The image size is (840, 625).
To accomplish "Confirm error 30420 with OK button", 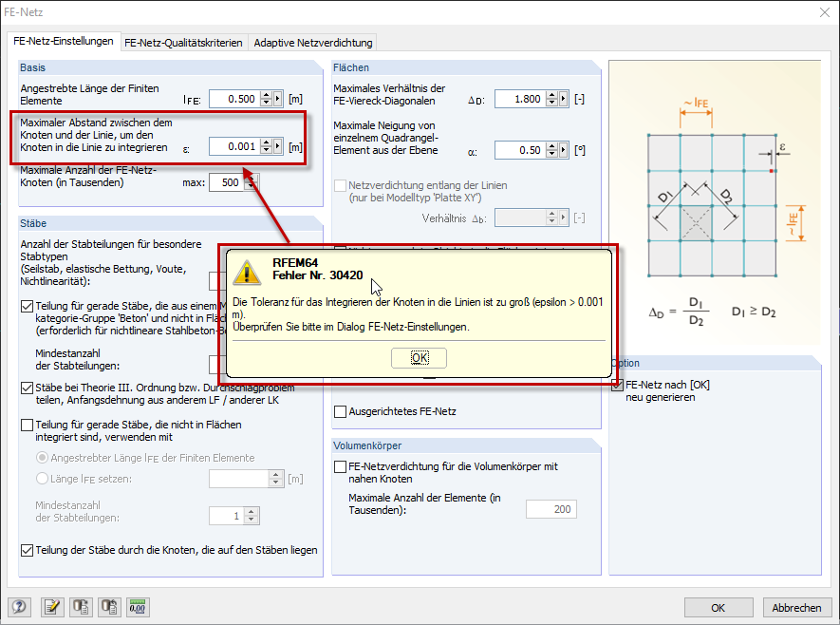I will click(419, 357).
